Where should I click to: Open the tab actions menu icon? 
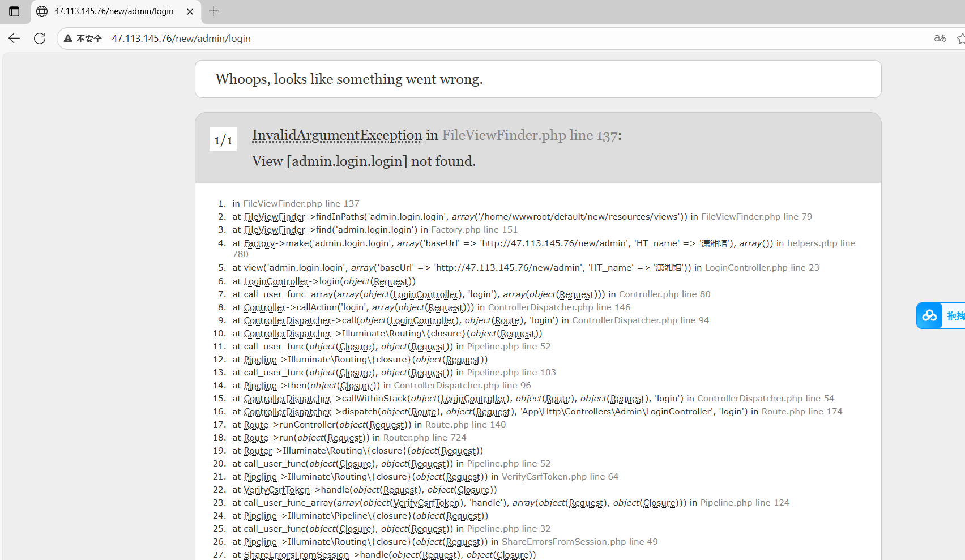click(x=14, y=11)
